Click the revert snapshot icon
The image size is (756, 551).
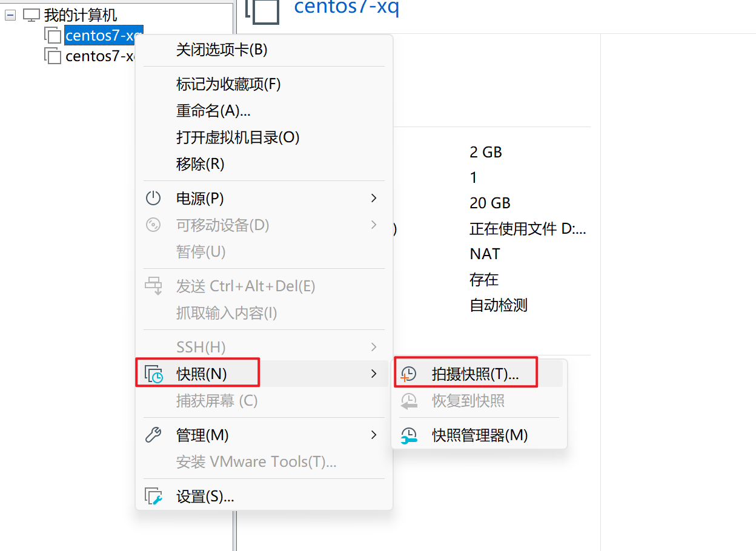coord(409,401)
